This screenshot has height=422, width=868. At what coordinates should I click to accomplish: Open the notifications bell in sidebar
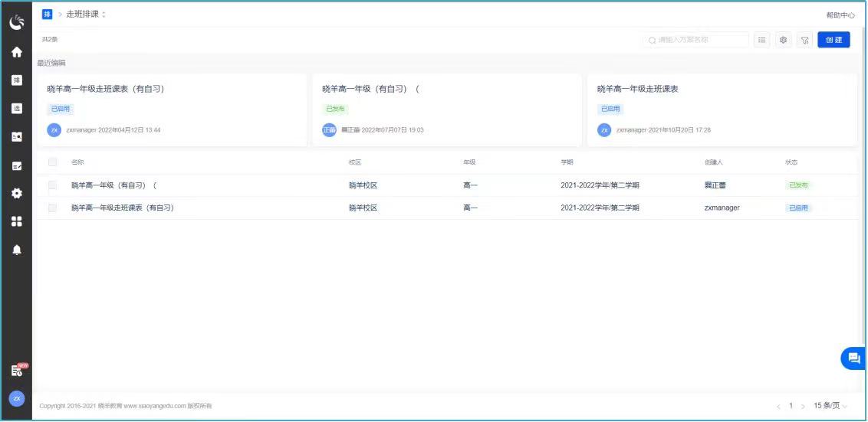[16, 250]
